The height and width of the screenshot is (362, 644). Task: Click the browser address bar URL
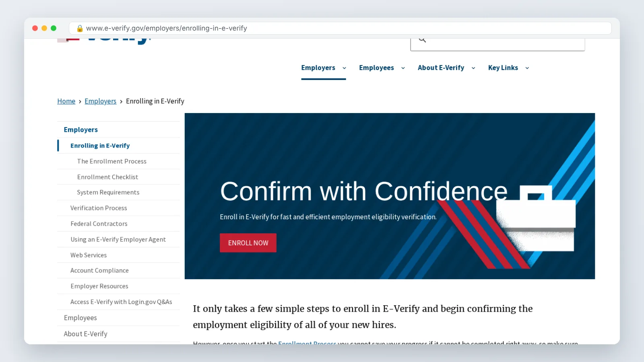167,28
